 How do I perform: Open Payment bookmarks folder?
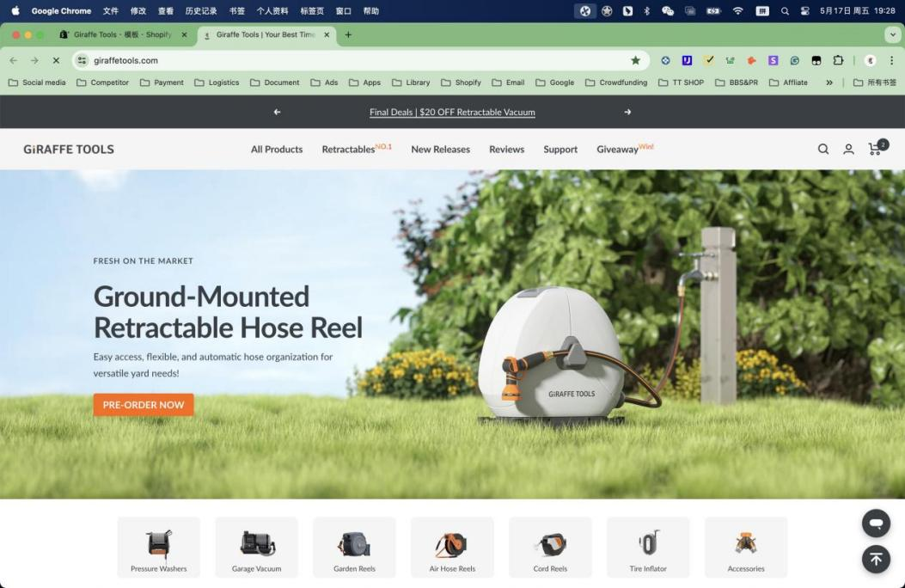[x=162, y=83]
